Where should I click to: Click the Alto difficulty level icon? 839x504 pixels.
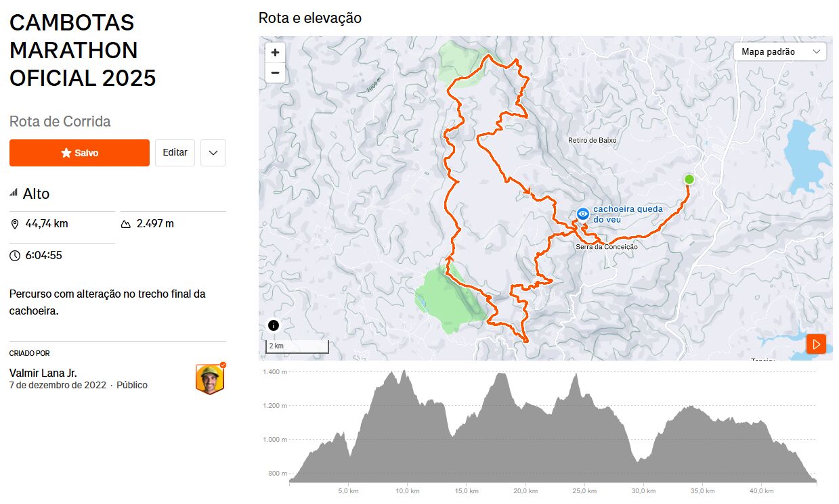(14, 193)
